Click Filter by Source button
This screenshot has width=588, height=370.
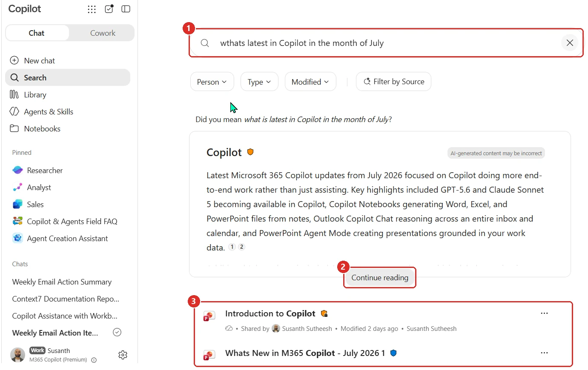click(393, 82)
